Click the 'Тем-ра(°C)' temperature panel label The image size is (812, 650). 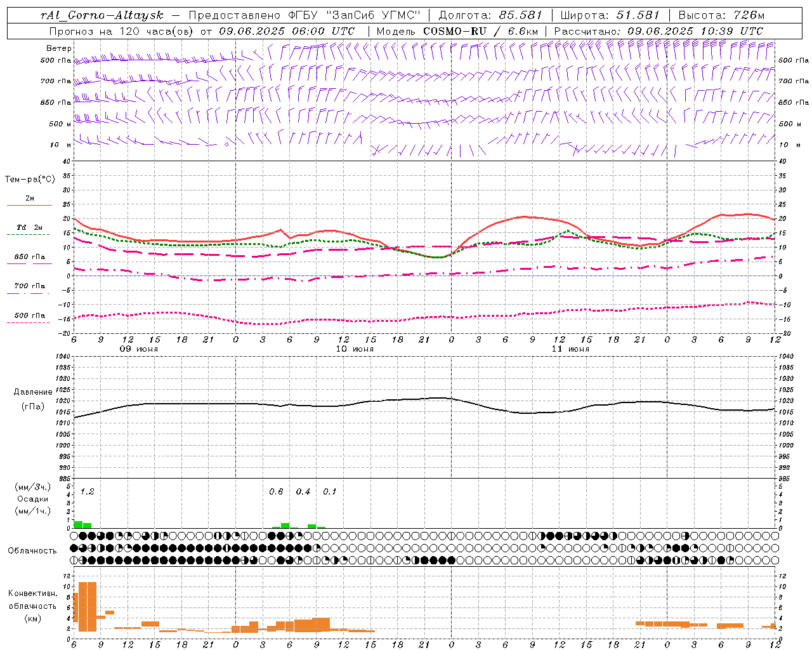30,180
